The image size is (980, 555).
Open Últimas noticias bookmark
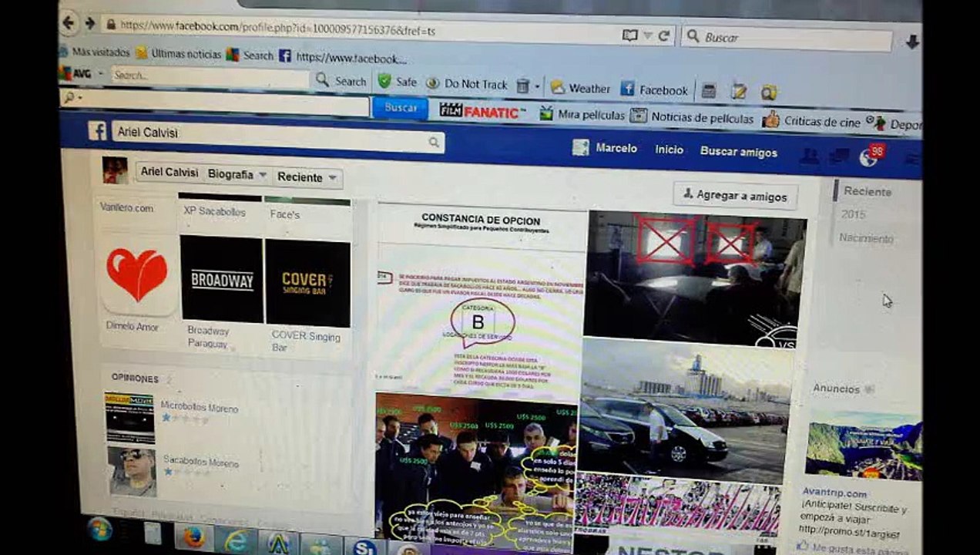[179, 53]
